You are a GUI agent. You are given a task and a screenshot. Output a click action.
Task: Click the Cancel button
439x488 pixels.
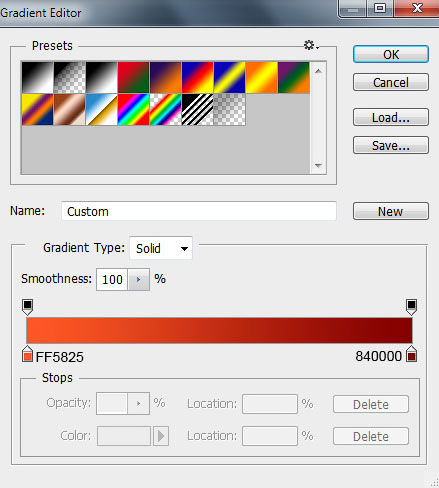pos(391,82)
